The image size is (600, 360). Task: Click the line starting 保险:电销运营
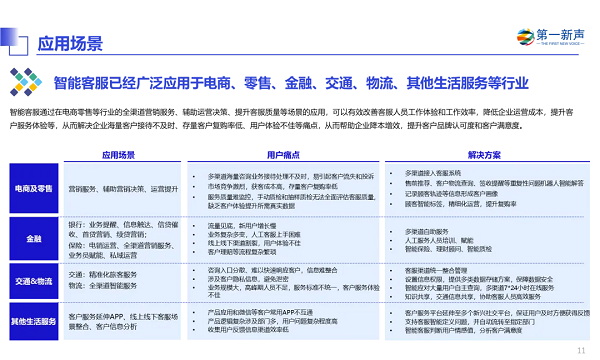(122, 250)
